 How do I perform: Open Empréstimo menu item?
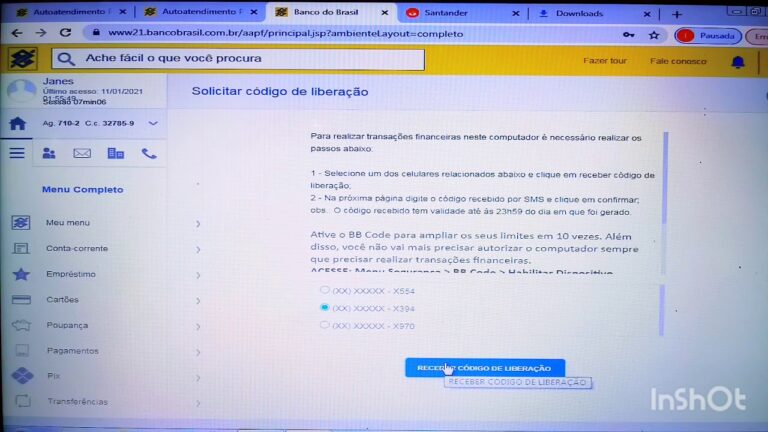(x=71, y=274)
